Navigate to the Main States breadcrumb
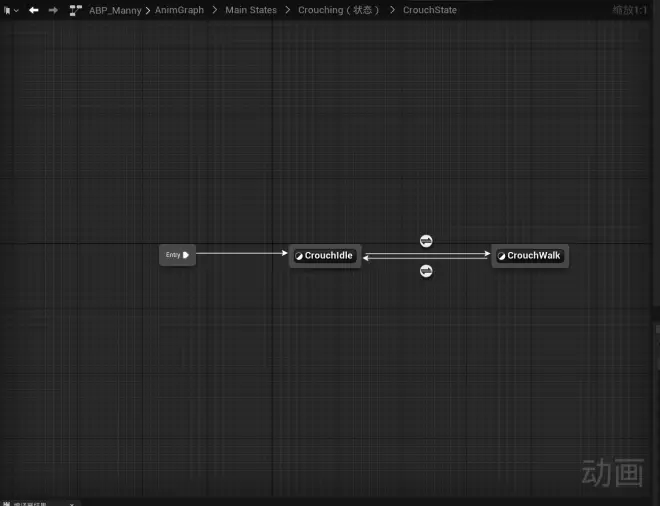660x506 pixels. tap(251, 10)
